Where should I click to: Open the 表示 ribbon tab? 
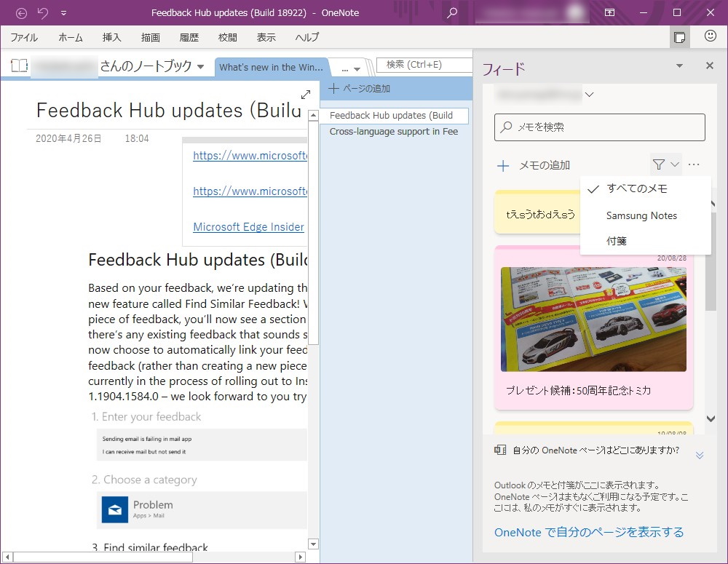[266, 38]
